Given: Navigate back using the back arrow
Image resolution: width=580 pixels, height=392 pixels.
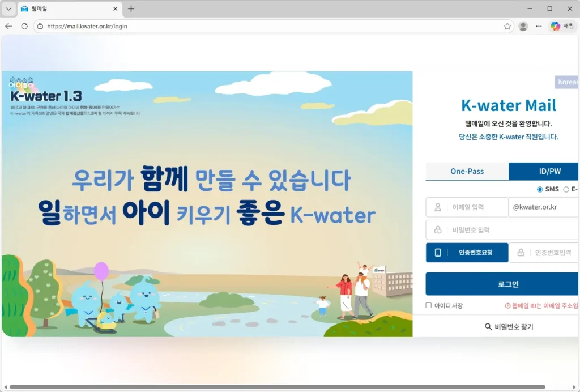Looking at the screenshot, I should pos(8,26).
